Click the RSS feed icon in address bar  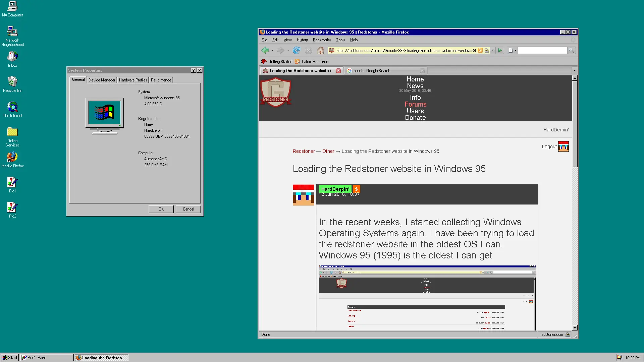(480, 50)
